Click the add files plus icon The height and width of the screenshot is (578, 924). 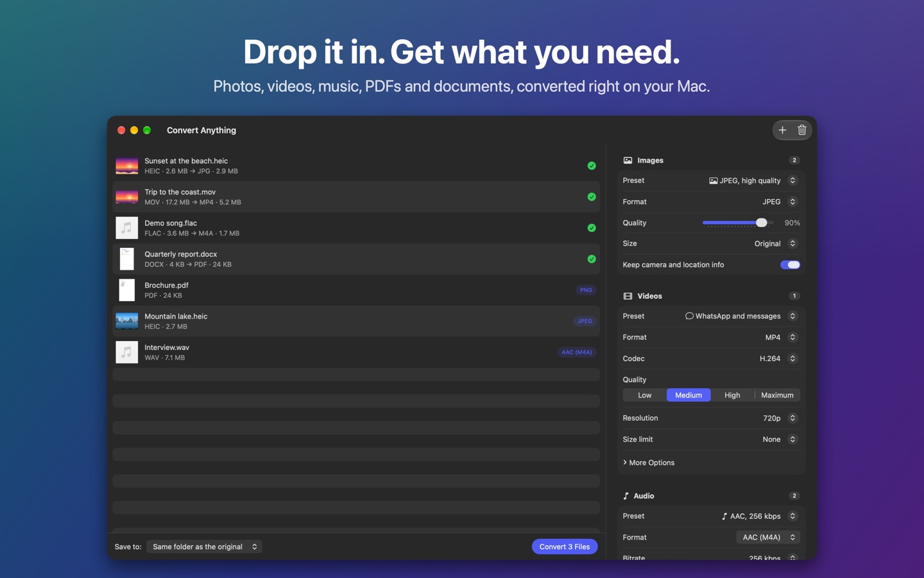point(782,130)
